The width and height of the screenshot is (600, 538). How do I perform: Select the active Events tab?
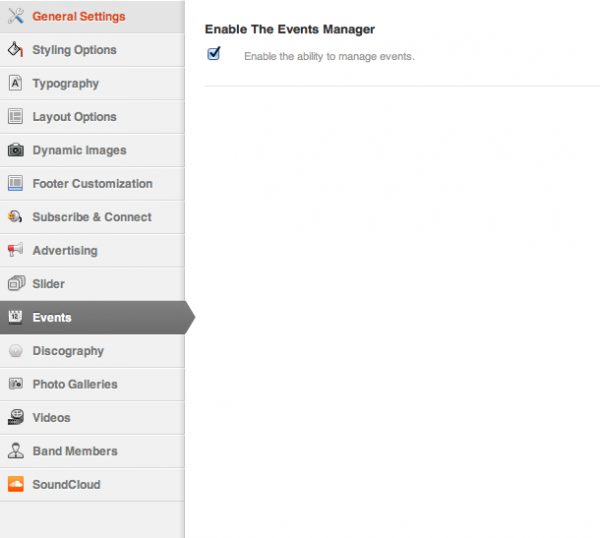tap(52, 318)
